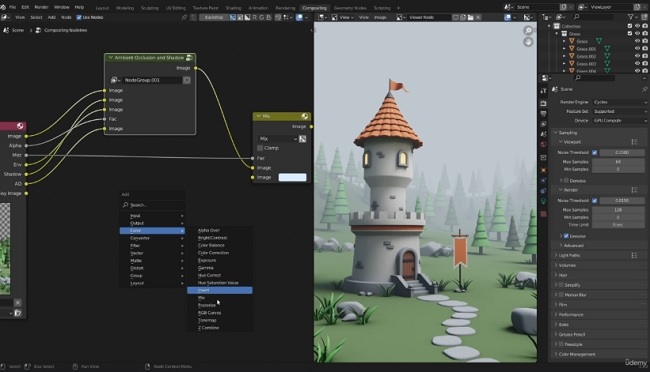650x372 pixels.
Task: Select the B blue channel backdrop button
Action: tap(269, 17)
